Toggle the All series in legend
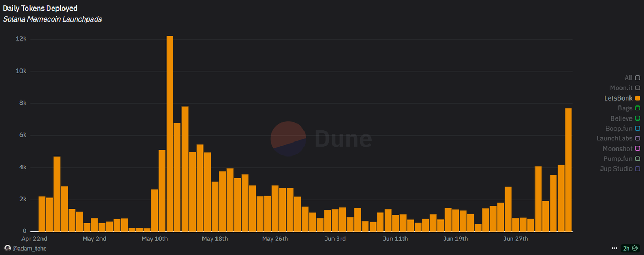Image resolution: width=644 pixels, height=255 pixels. (632, 77)
